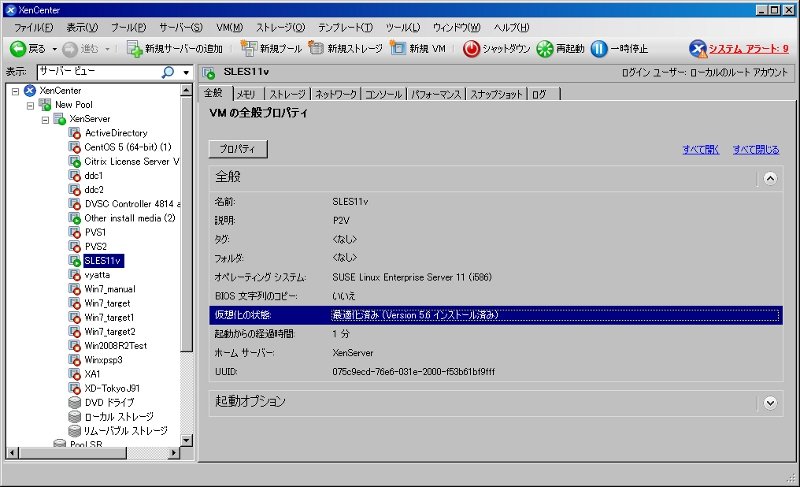The width and height of the screenshot is (800, 487).
Task: Collapse the New Pool tree node
Action: click(x=31, y=106)
